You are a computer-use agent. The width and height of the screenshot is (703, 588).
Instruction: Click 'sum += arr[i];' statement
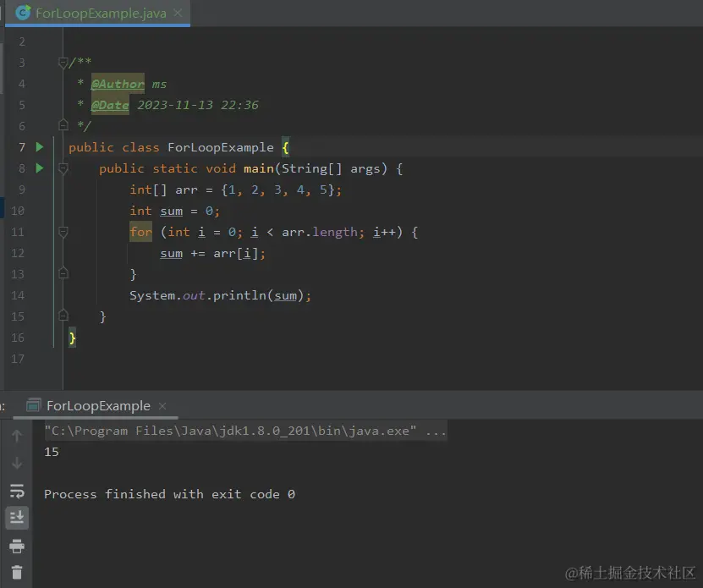pyautogui.click(x=212, y=254)
